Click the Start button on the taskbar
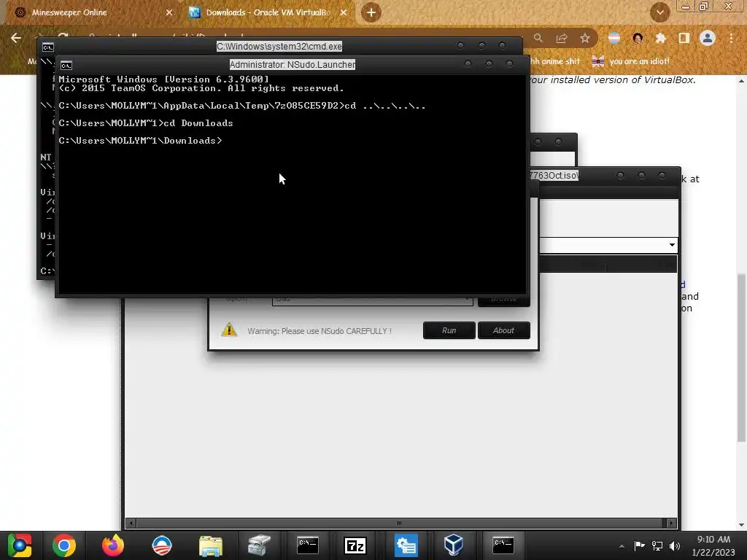 point(19,545)
